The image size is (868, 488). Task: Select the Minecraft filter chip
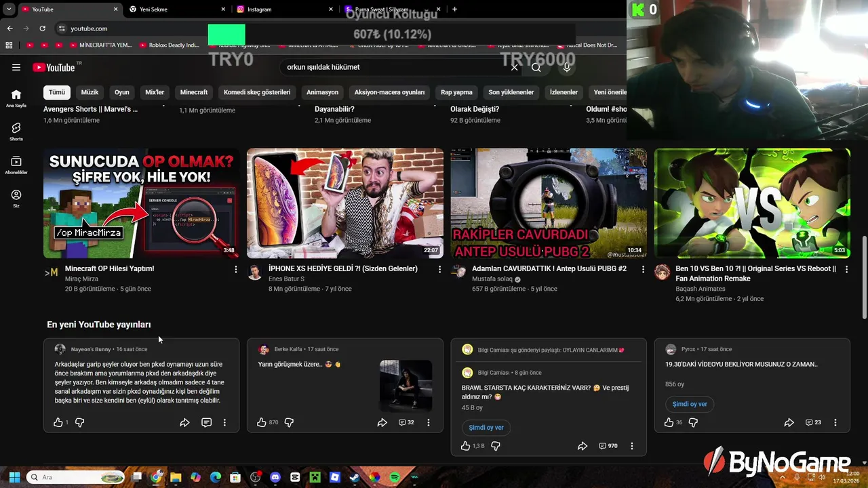click(194, 92)
